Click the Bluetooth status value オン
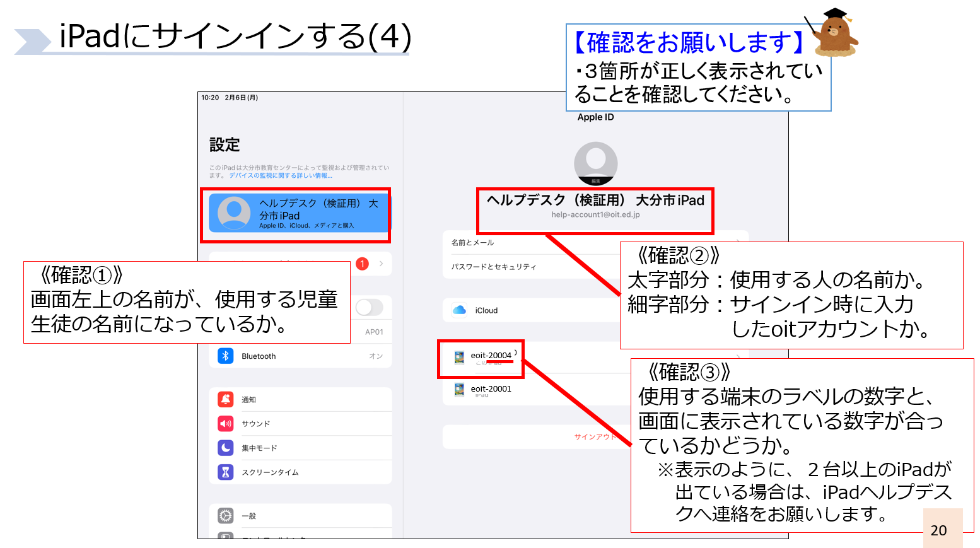Image resolution: width=980 pixels, height=548 pixels. click(376, 356)
